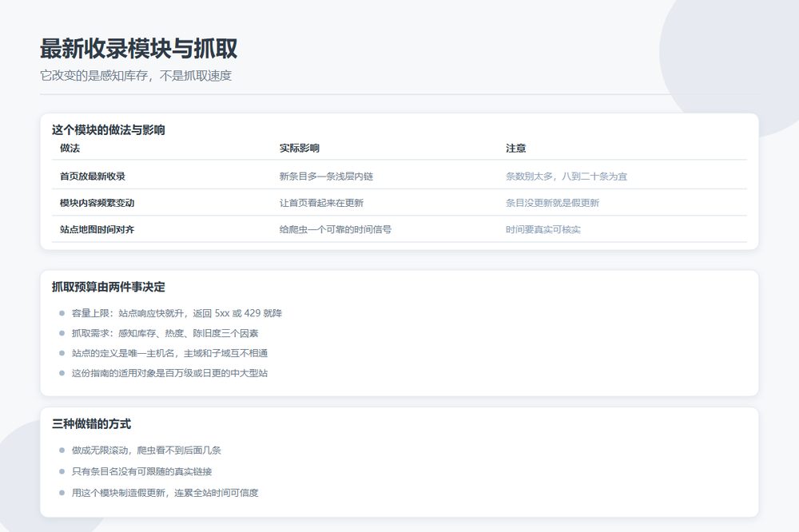799x532 pixels.
Task: Click heading 抓取预算由两件事决定
Action: (x=108, y=287)
